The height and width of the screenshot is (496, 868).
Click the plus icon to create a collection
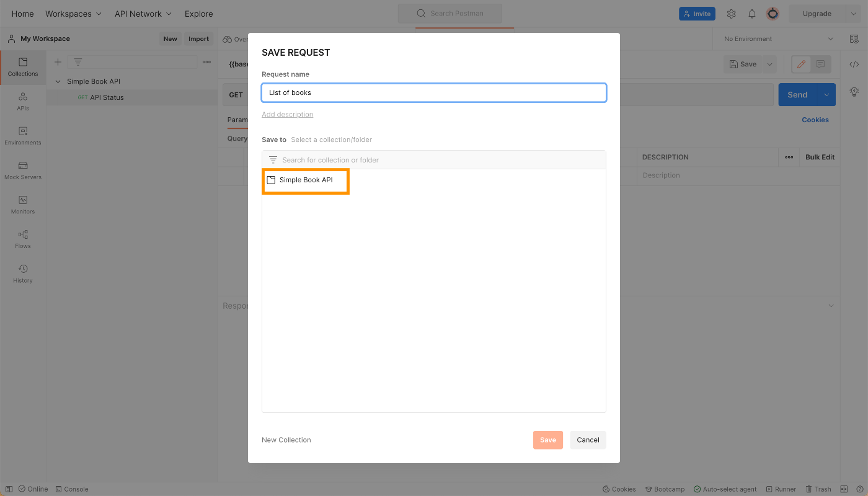tap(58, 62)
